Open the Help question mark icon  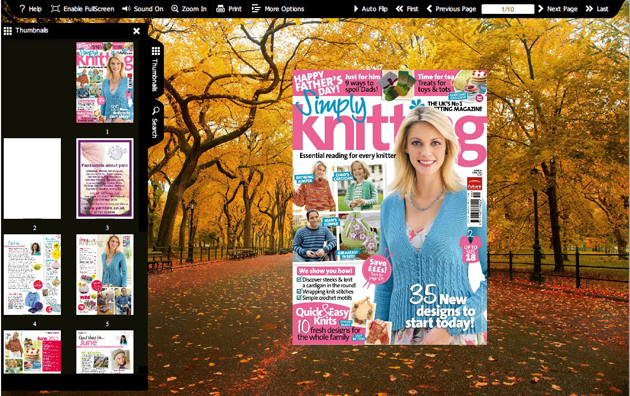pos(22,9)
